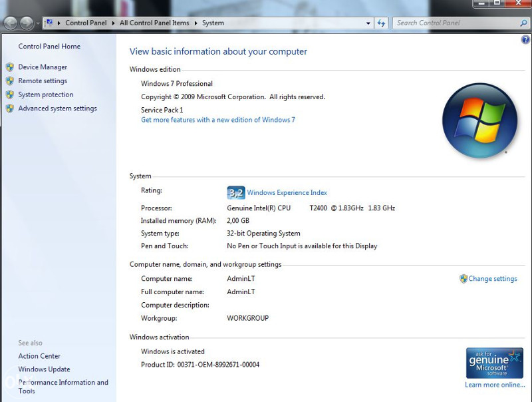The width and height of the screenshot is (532, 402).
Task: Click the shield icon beside Remote settings
Action: coord(10,81)
